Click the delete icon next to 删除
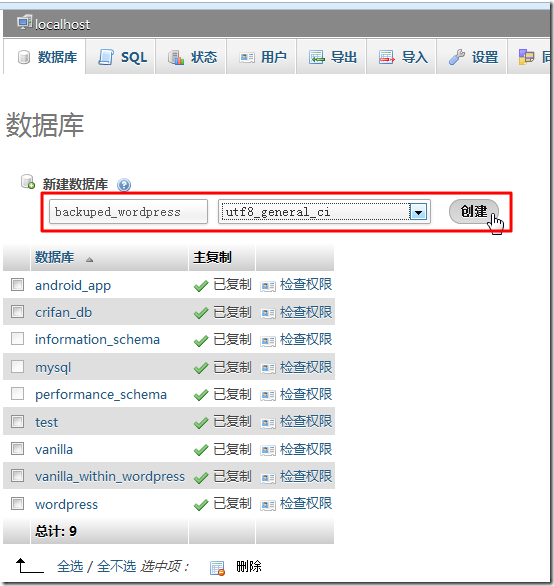Image resolution: width=554 pixels, height=586 pixels. click(x=217, y=568)
